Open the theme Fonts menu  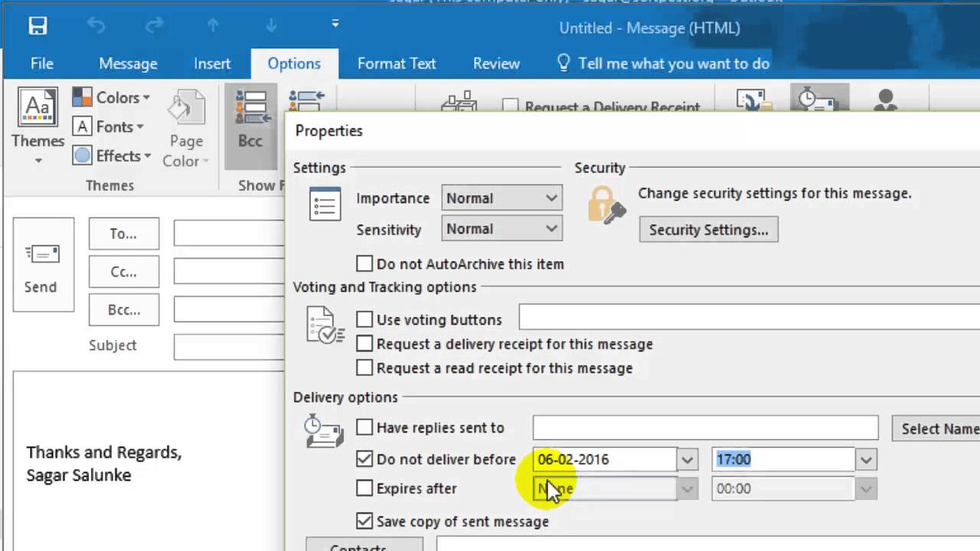[109, 126]
